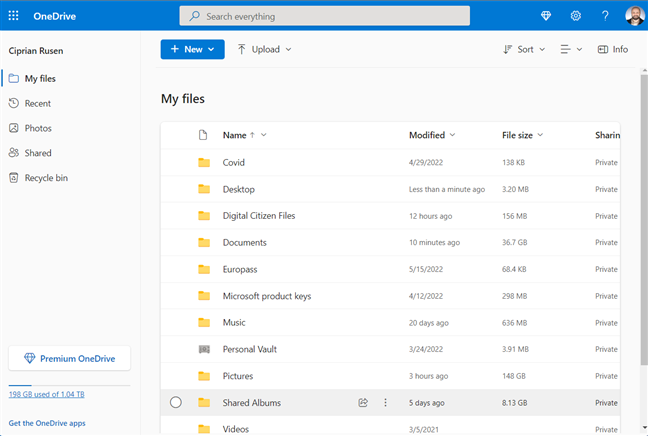Screen dimensions: 648x436
Task: Open the Info details pane
Action: click(x=612, y=49)
